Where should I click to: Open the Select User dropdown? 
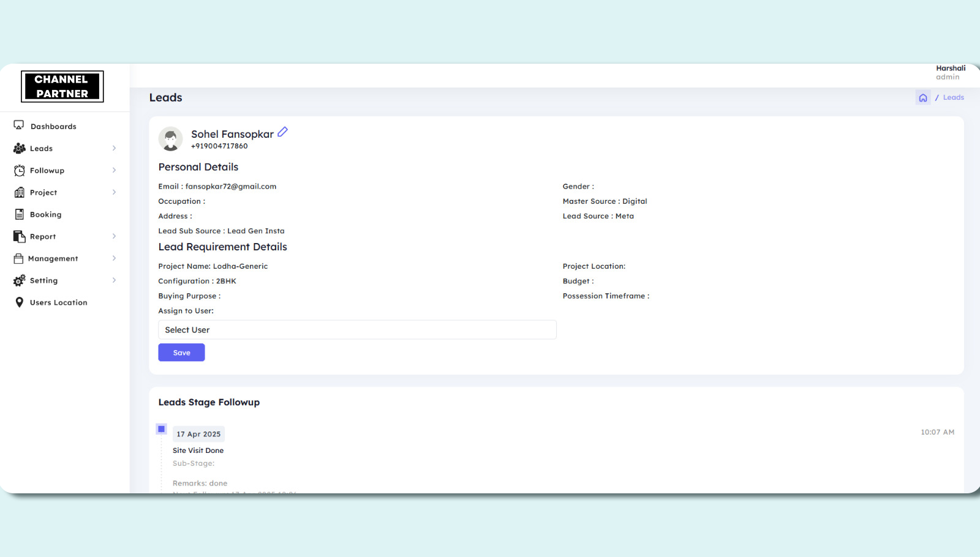tap(357, 330)
